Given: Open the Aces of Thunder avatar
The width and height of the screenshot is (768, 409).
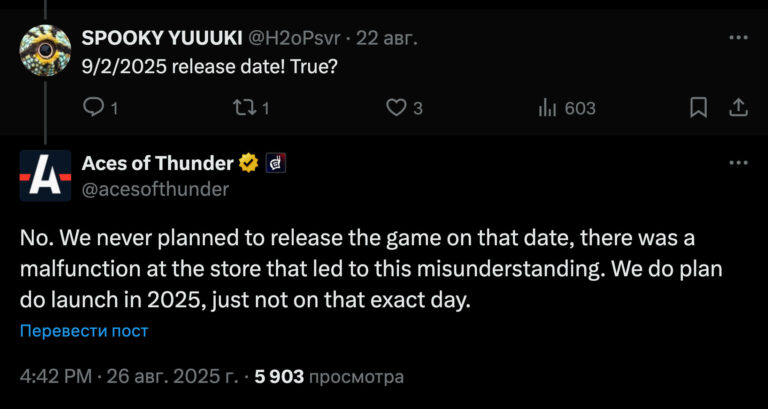Looking at the screenshot, I should click(x=45, y=175).
